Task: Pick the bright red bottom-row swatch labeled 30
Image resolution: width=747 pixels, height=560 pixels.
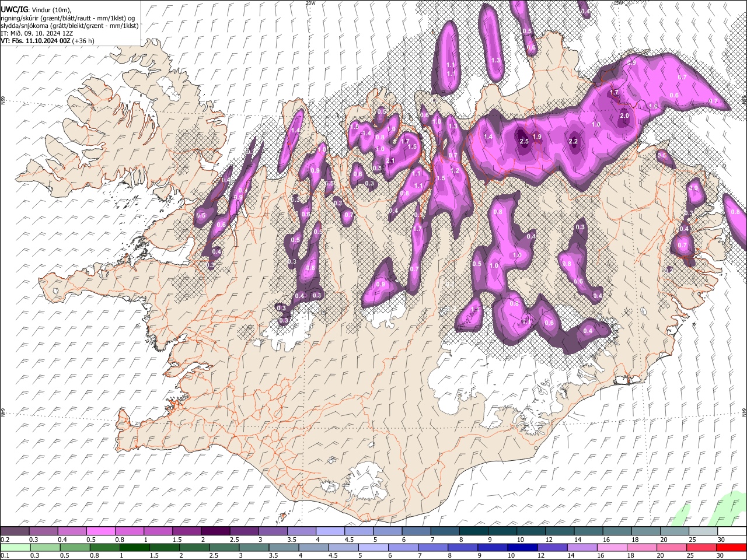Action: (732, 547)
